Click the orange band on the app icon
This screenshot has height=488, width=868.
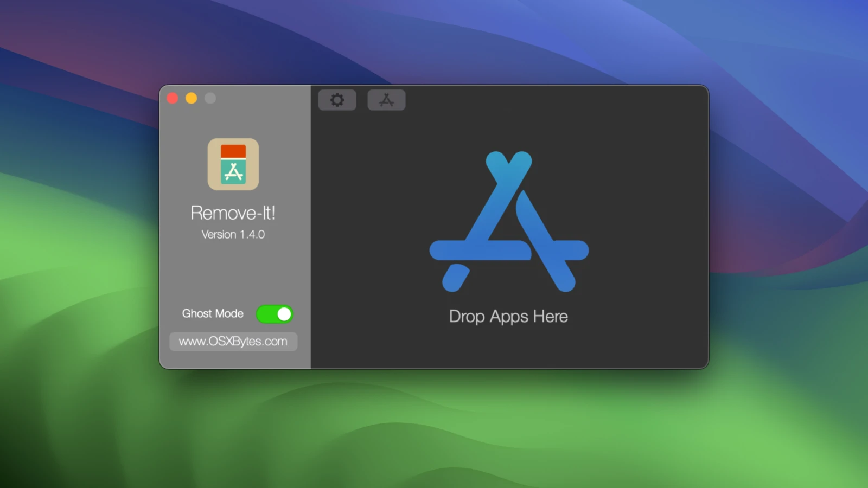point(233,151)
